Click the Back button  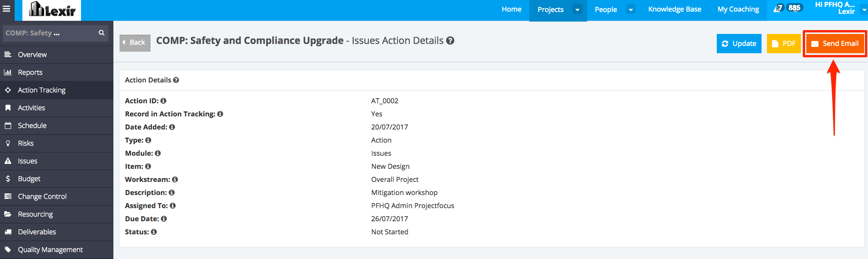[135, 42]
